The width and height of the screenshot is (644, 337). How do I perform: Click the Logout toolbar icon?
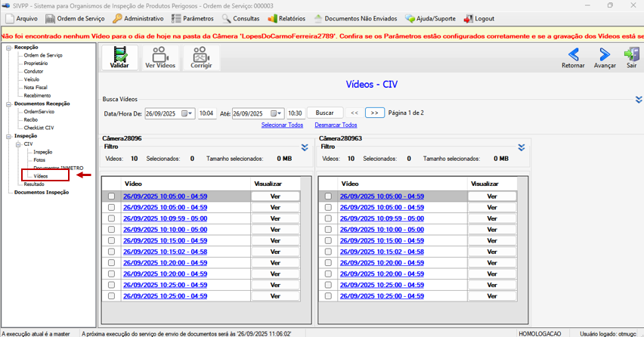click(468, 19)
